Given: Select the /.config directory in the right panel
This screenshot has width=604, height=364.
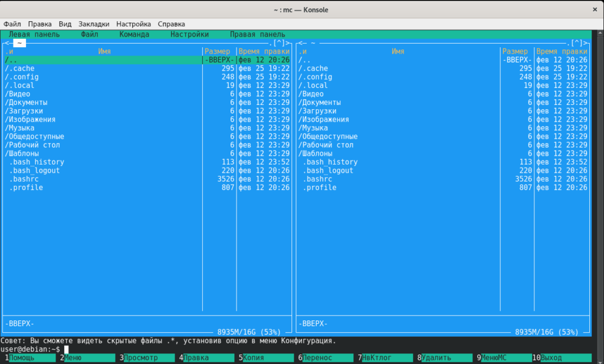Looking at the screenshot, I should pos(399,77).
